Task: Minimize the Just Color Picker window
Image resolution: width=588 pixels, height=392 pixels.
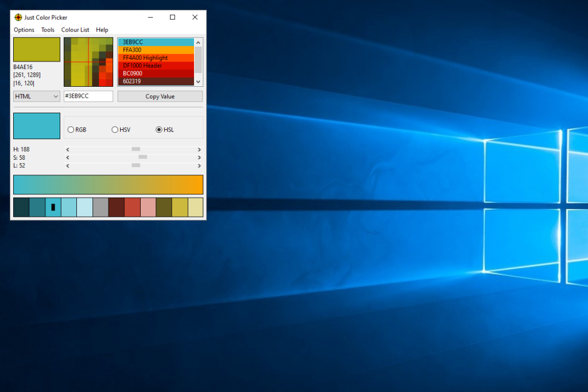Action: click(x=150, y=17)
